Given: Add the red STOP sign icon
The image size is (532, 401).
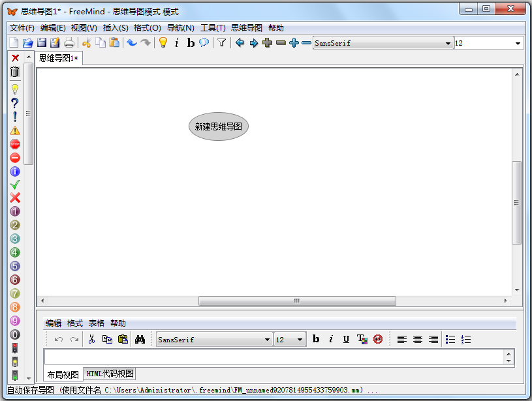Looking at the screenshot, I should [15, 144].
